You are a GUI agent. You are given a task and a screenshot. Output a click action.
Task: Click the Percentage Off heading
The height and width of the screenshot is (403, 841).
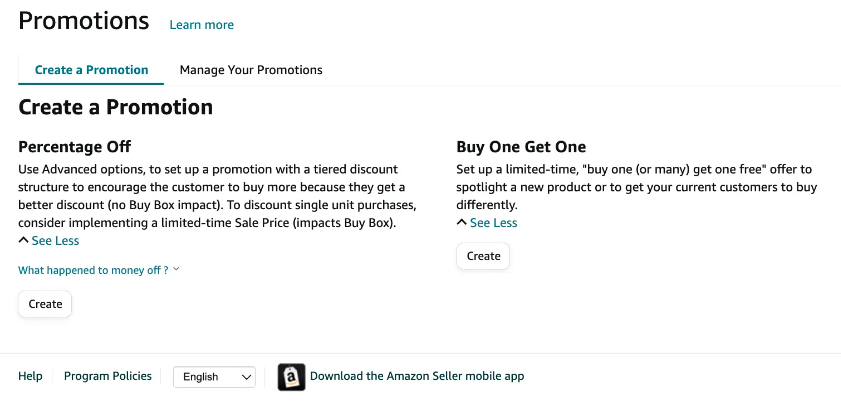(75, 146)
